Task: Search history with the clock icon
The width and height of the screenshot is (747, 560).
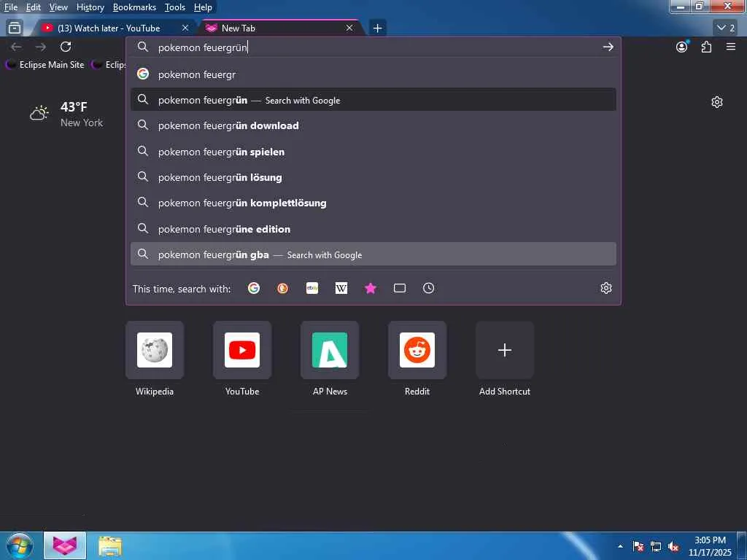Action: (428, 288)
